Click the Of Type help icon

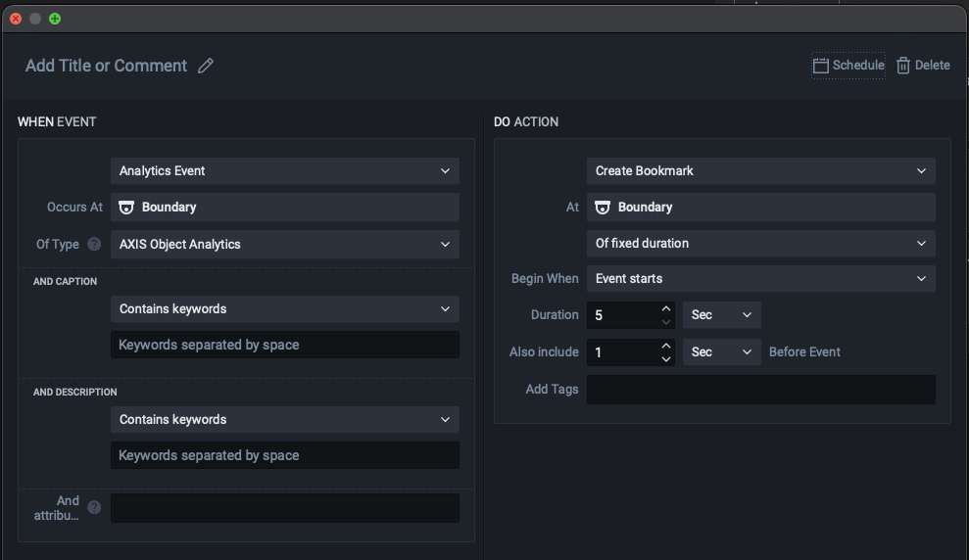[x=94, y=244]
